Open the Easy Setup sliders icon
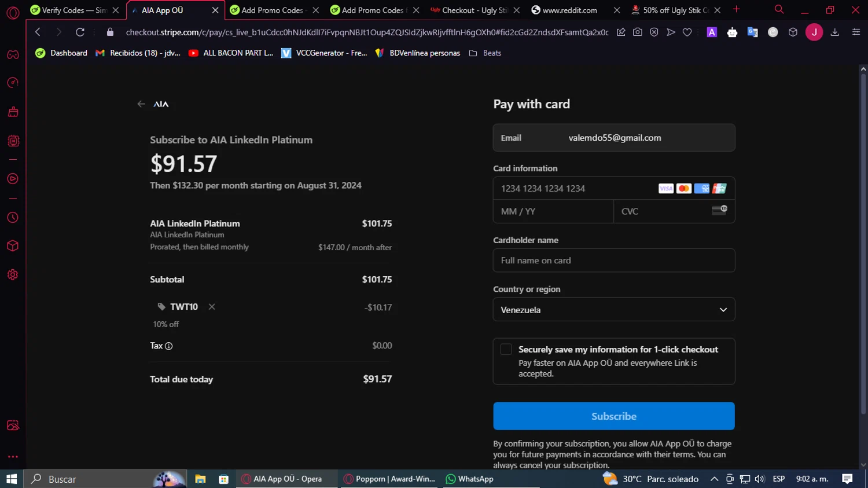 click(x=856, y=32)
